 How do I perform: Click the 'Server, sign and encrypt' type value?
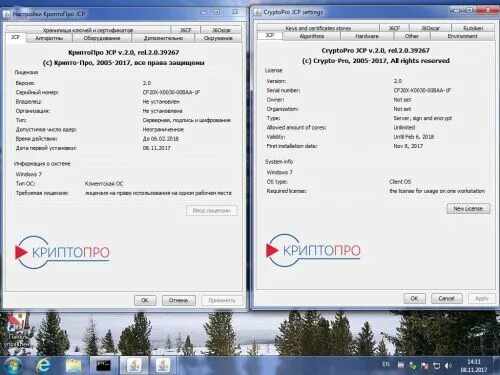(423, 118)
